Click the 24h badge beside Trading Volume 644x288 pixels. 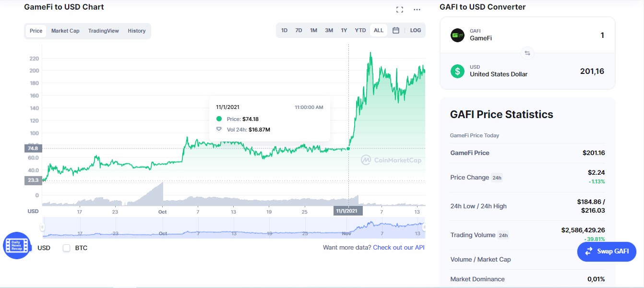(x=503, y=235)
